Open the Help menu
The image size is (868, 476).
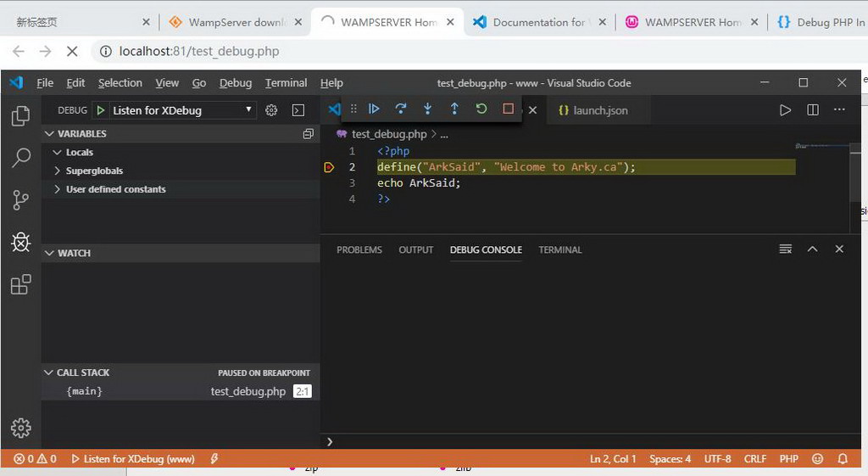(331, 82)
